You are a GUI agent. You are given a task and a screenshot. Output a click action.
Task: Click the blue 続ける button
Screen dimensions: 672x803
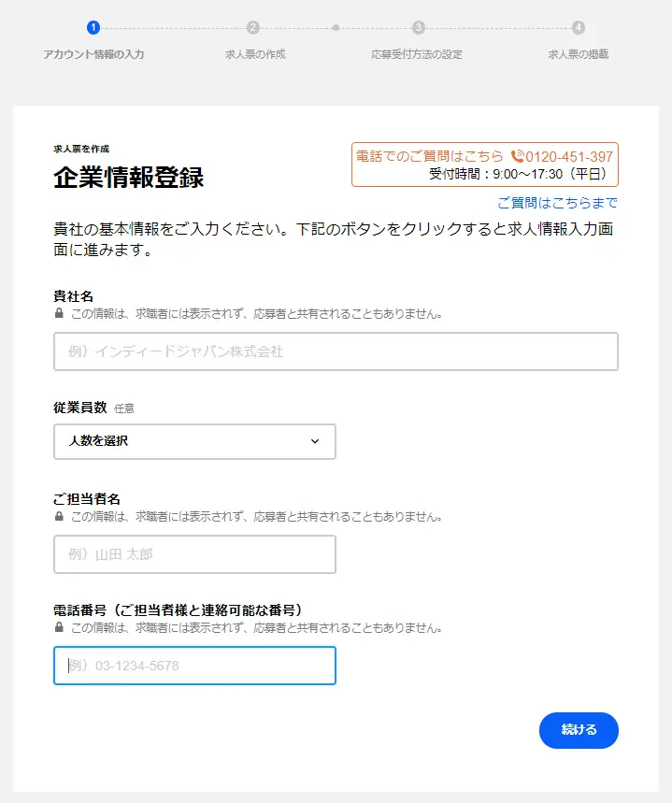click(579, 730)
